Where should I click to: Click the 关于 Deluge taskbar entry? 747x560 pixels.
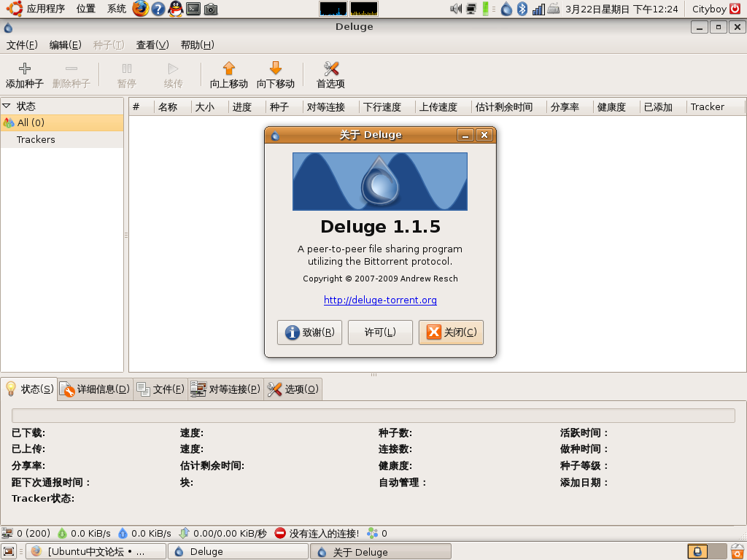point(381,551)
